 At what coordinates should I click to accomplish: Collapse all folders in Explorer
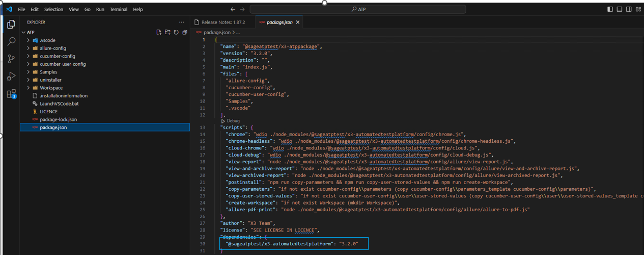pyautogui.click(x=184, y=32)
